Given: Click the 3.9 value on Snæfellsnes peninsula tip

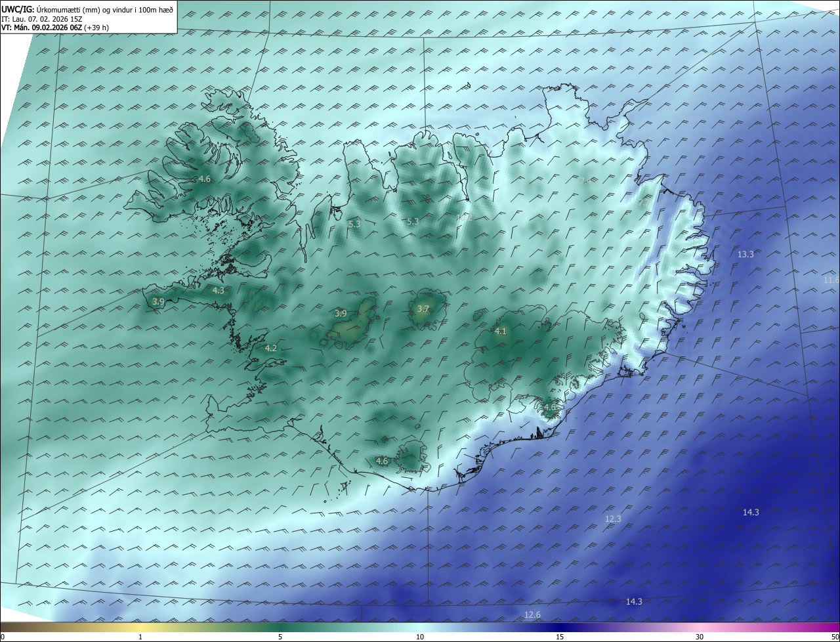Looking at the screenshot, I should click(x=158, y=301).
